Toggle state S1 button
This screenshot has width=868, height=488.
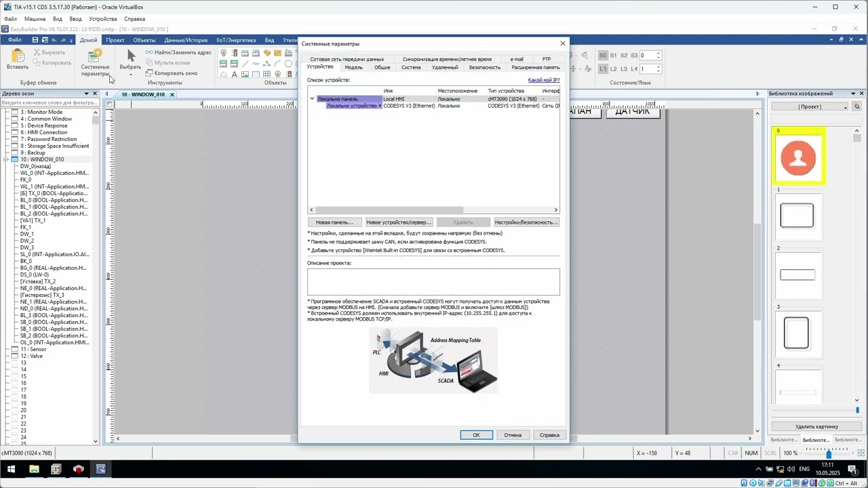point(614,56)
